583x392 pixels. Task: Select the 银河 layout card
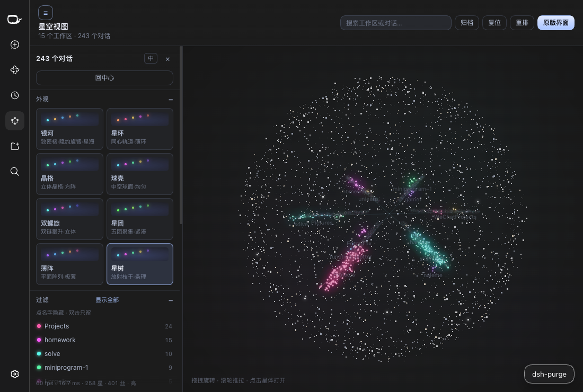[x=69, y=129]
